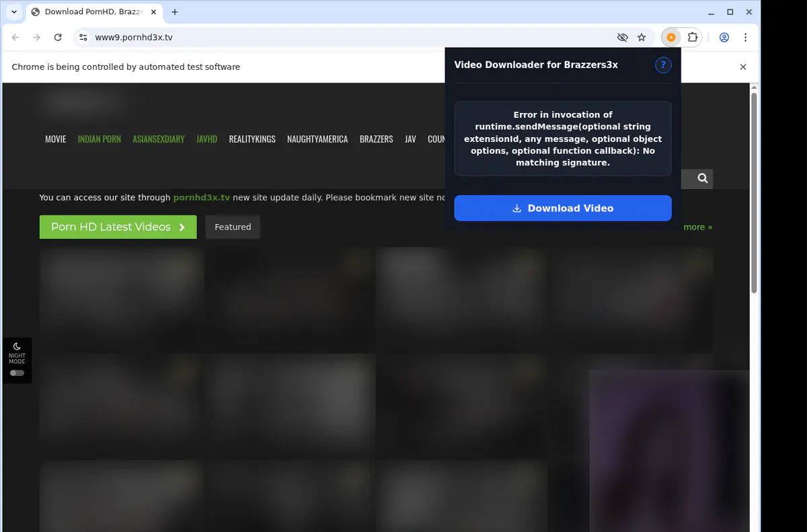Open the NAUGHTYAMERICA menu item
This screenshot has width=807, height=532.
[317, 139]
